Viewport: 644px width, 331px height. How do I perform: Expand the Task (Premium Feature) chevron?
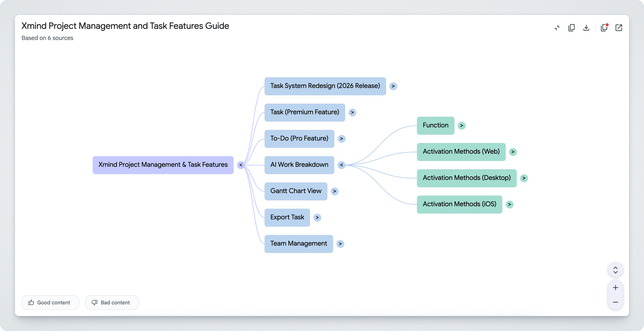coord(352,112)
